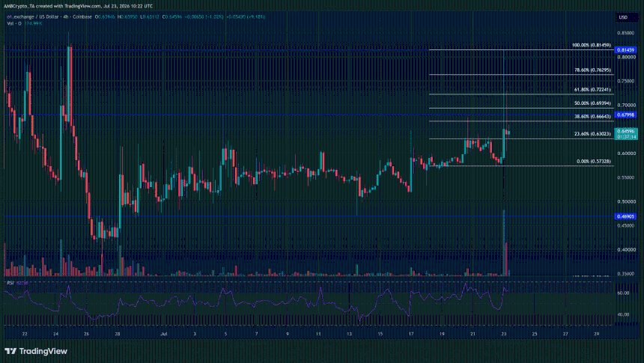Click the TradingView logo icon

[x=10, y=351]
